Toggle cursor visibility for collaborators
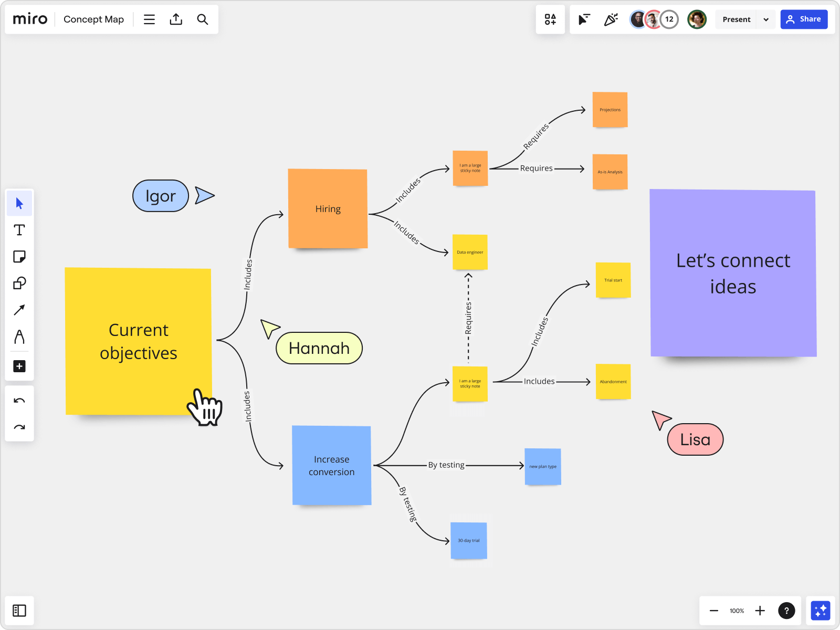This screenshot has width=840, height=630. [583, 19]
